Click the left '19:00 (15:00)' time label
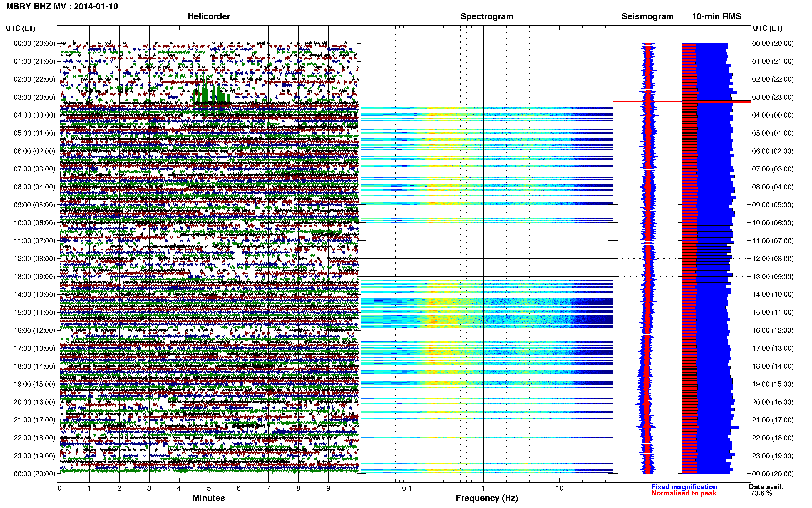Image resolution: width=812 pixels, height=508 pixels. pyautogui.click(x=34, y=384)
